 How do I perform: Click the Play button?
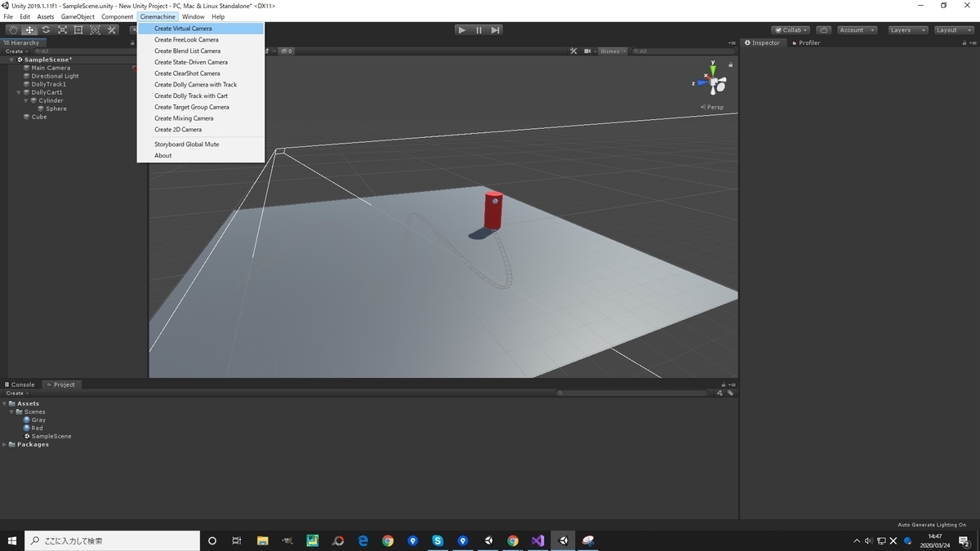coord(462,30)
